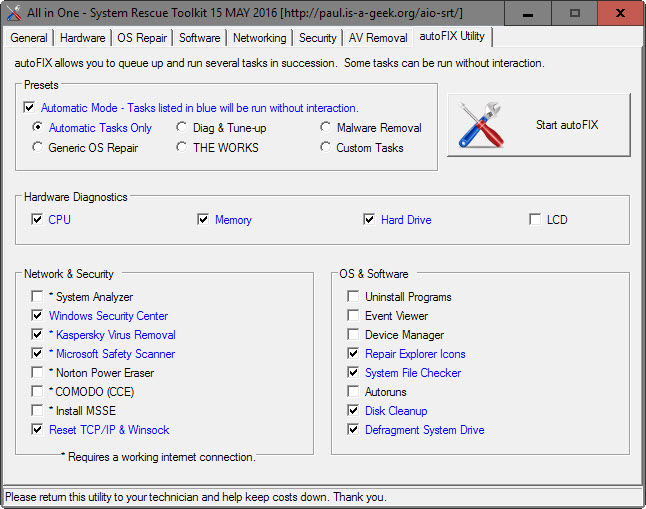
Task: Select the Software tab
Action: [x=199, y=38]
